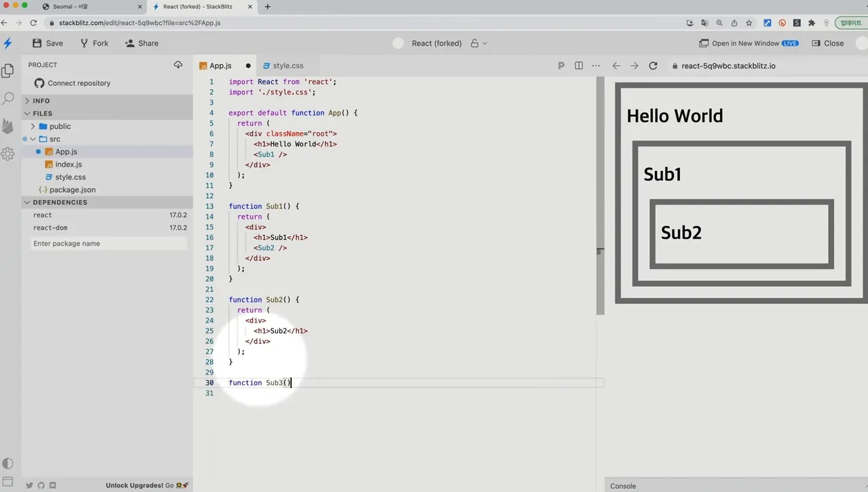Open the Discord chat icon in the footer
This screenshot has height=492, width=868.
click(53, 486)
